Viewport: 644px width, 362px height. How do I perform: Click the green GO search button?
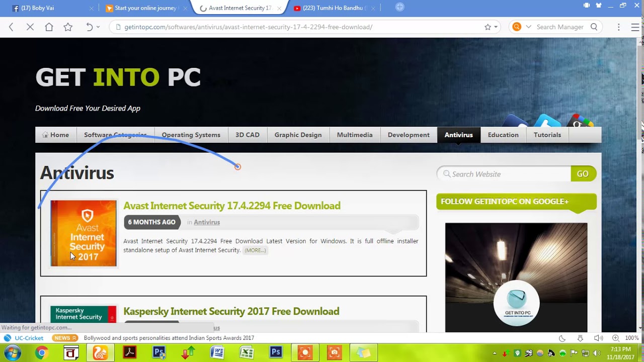pyautogui.click(x=583, y=174)
